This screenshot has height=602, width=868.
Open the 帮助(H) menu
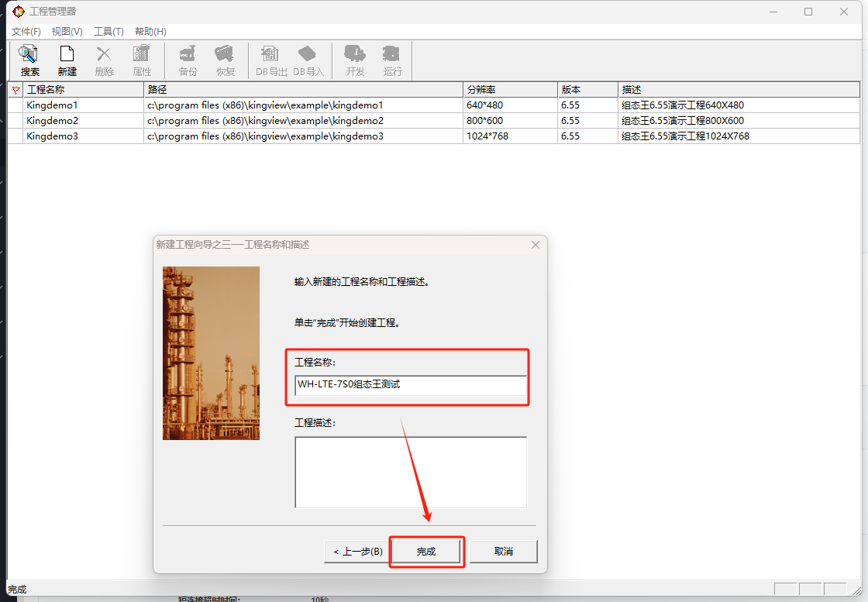click(x=150, y=32)
